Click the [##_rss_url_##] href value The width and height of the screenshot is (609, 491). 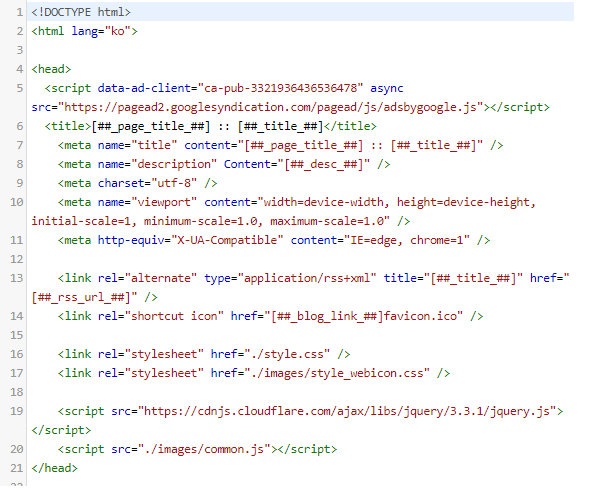pyautogui.click(x=81, y=298)
